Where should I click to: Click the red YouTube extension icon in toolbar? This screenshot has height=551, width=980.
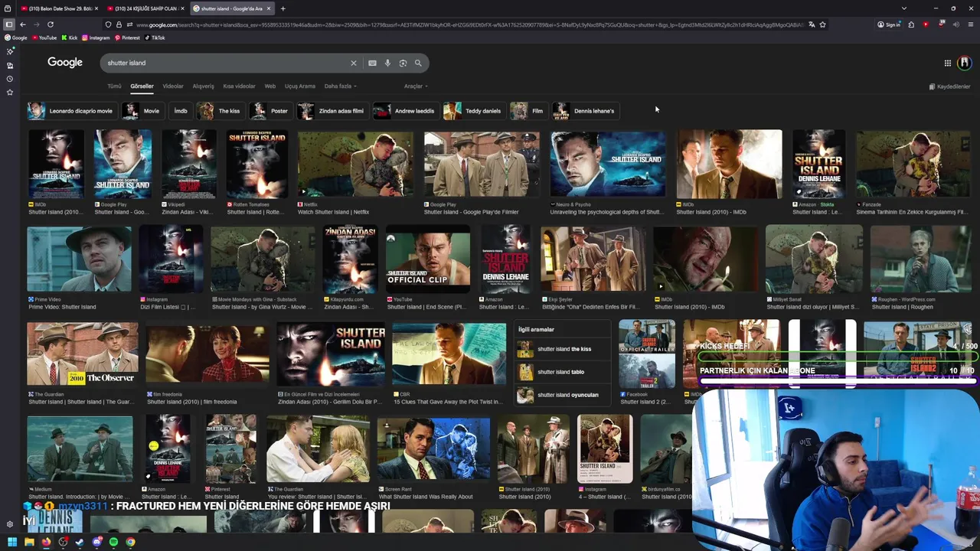926,24
